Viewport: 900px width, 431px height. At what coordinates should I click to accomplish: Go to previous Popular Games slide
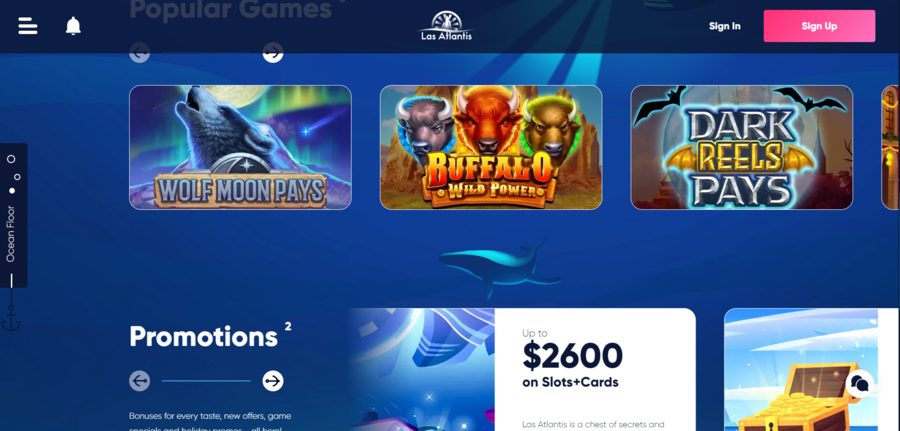click(x=139, y=53)
